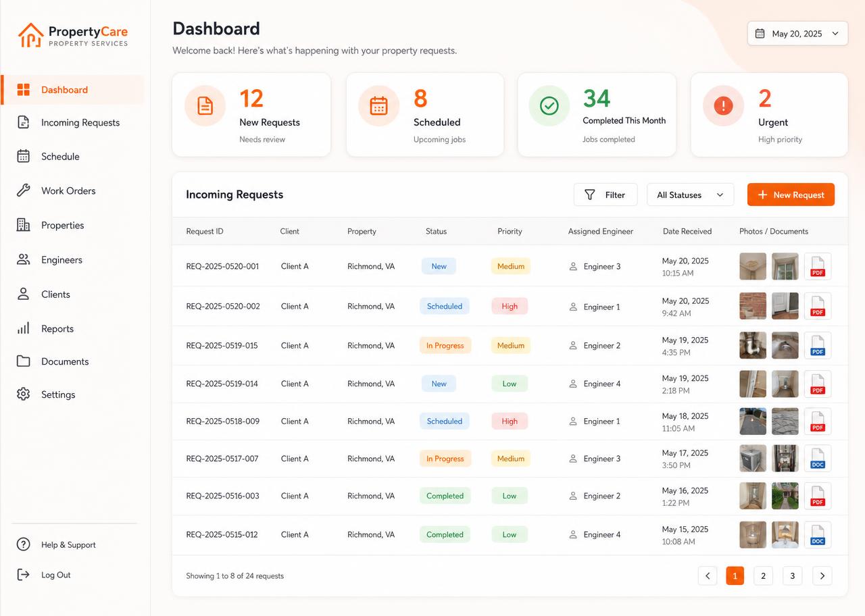Click the Completed status on REQ-2025-0516-003
The image size is (865, 616).
[x=445, y=496]
